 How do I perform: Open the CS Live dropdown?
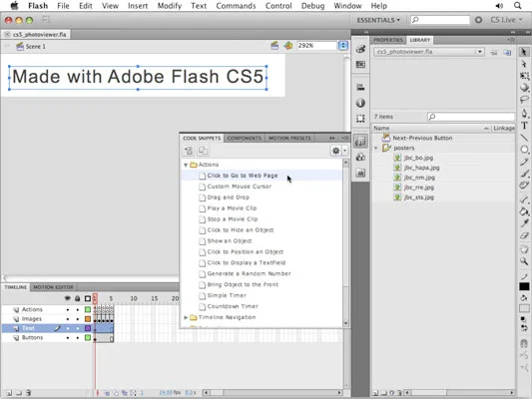tap(506, 20)
